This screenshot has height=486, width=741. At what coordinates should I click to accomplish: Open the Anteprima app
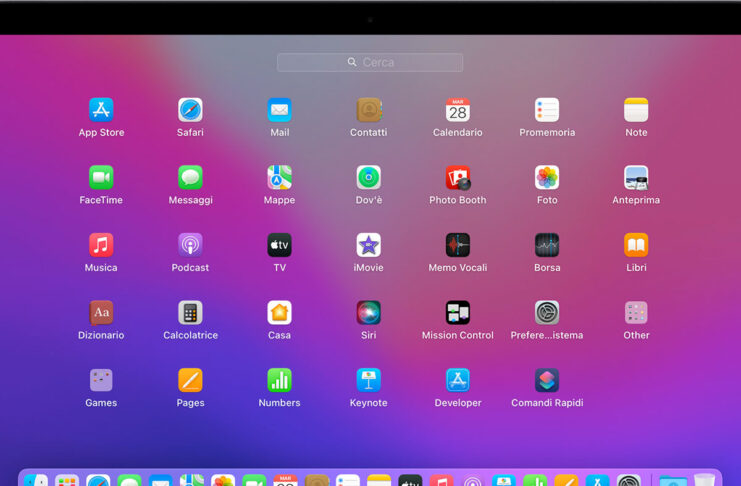coord(636,177)
